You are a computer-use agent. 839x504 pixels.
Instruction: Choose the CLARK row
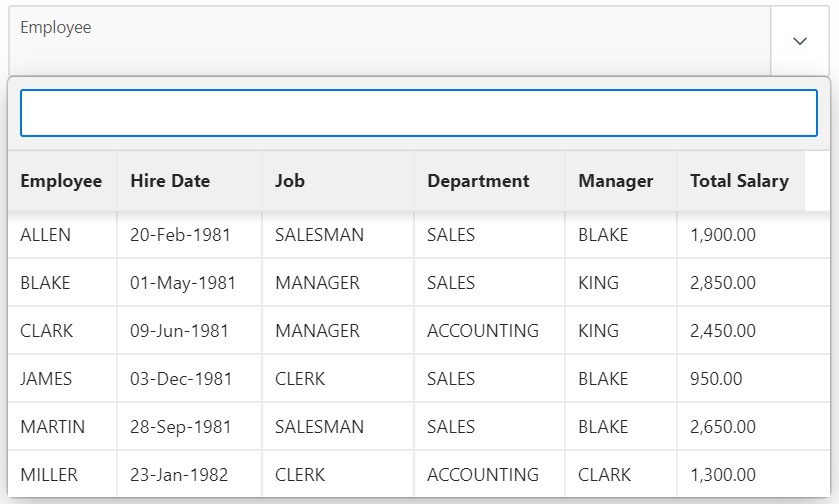point(47,331)
